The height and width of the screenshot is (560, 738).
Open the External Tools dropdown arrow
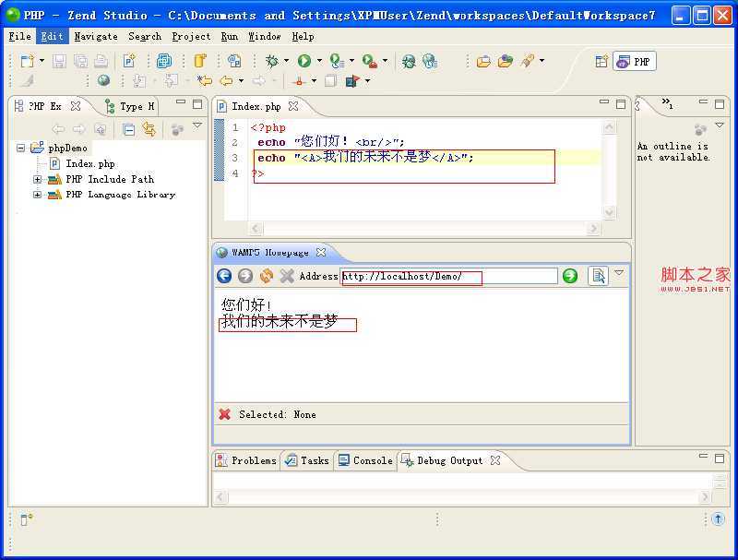pos(385,61)
